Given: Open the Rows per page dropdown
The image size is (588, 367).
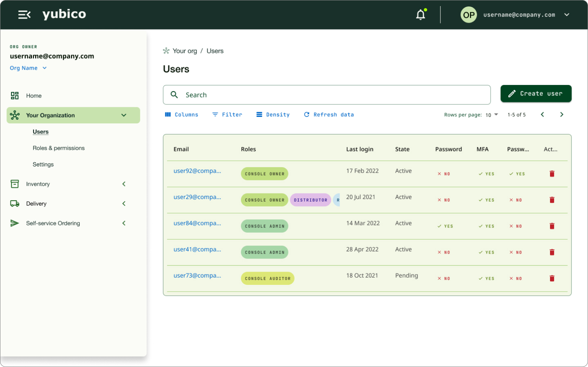Looking at the screenshot, I should (x=491, y=115).
